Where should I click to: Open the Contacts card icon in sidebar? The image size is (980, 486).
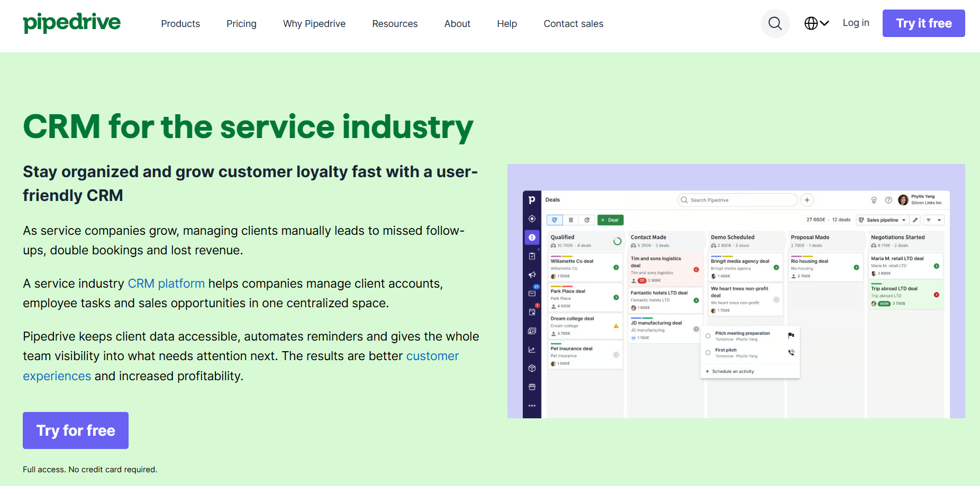pyautogui.click(x=532, y=331)
